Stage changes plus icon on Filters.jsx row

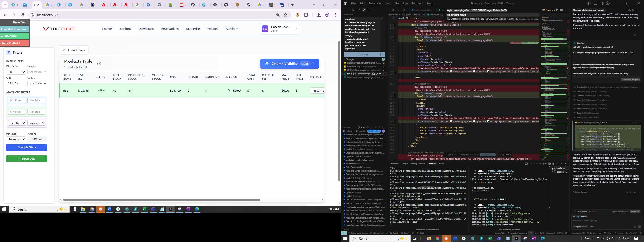coord(380,73)
